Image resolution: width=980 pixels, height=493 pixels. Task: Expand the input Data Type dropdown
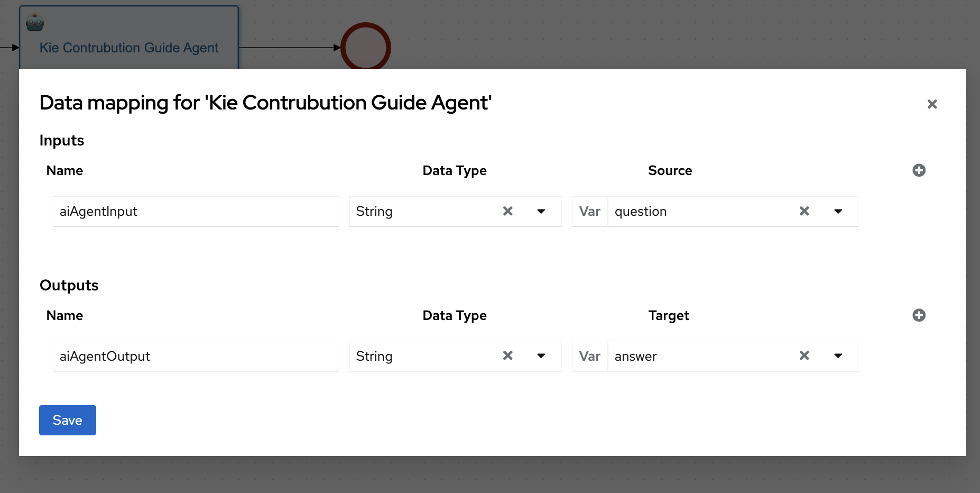click(x=541, y=211)
